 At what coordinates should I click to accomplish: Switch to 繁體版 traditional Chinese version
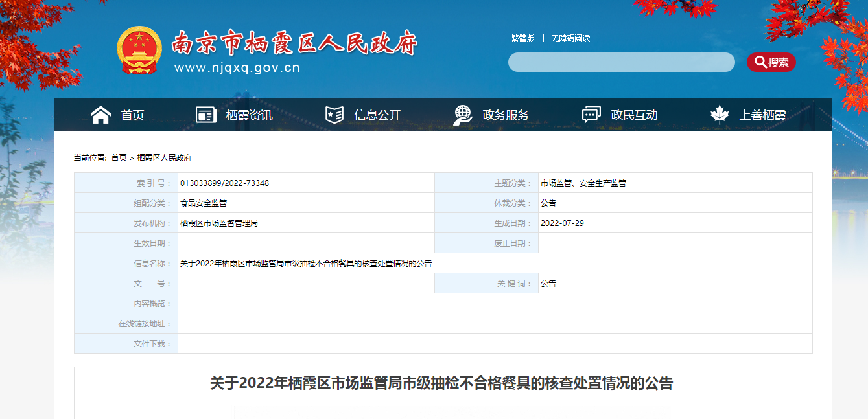point(522,38)
